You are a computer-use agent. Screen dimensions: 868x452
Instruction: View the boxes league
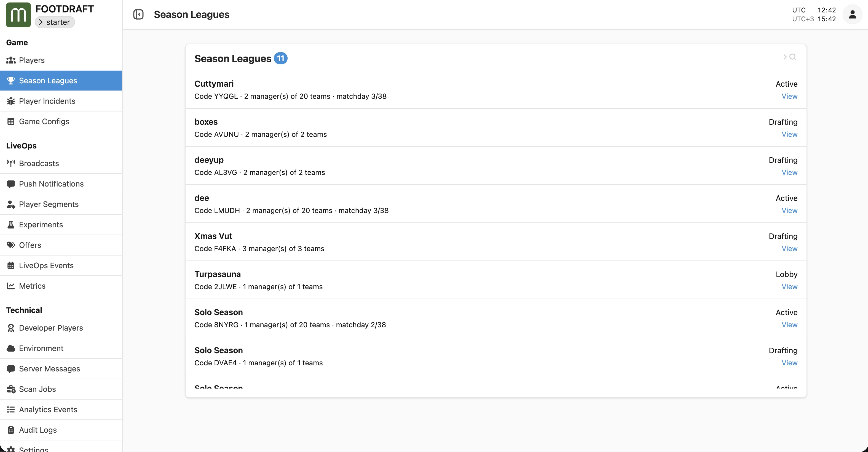[789, 135]
